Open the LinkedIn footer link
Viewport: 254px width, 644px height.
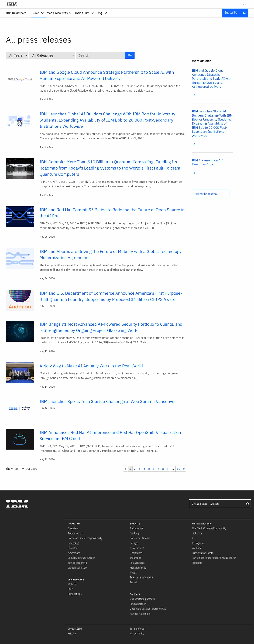[x=197, y=533]
